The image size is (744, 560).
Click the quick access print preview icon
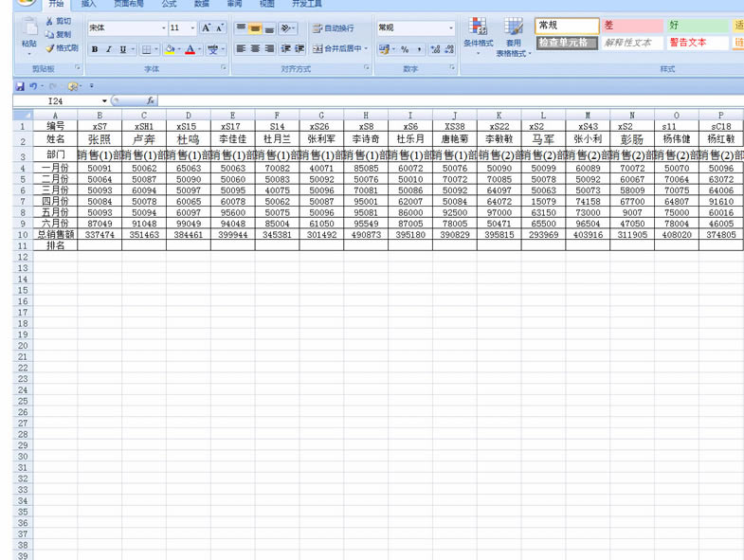73,86
